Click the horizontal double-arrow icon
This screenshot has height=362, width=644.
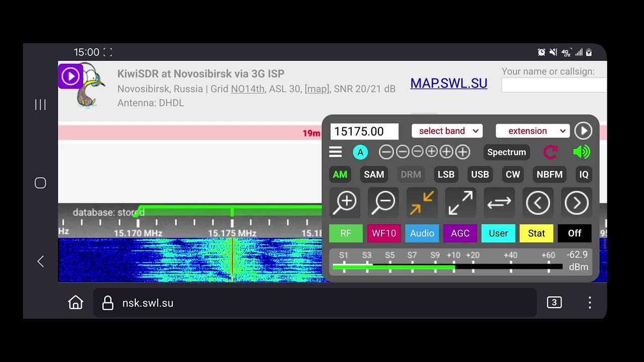(x=499, y=203)
